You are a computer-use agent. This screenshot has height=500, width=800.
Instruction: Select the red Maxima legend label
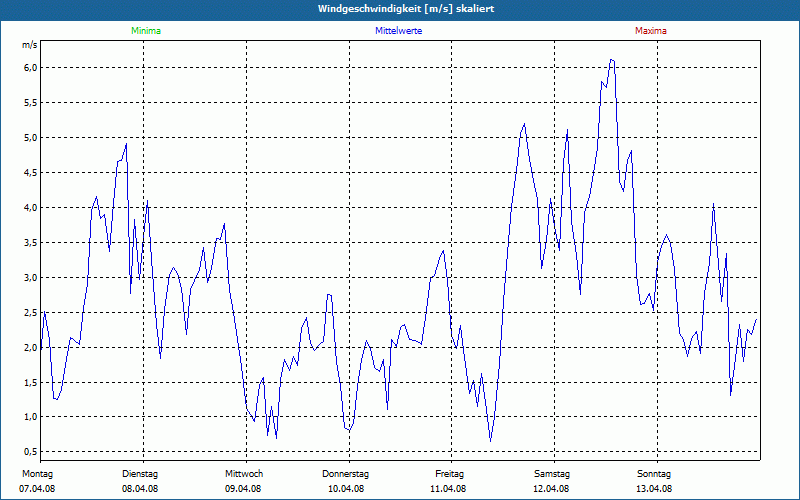tap(651, 31)
